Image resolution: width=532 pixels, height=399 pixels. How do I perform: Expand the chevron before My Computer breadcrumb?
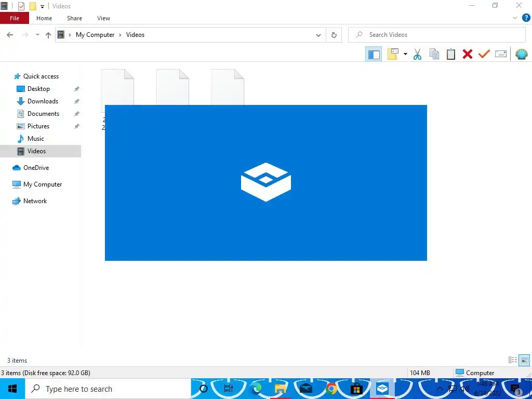pos(70,35)
